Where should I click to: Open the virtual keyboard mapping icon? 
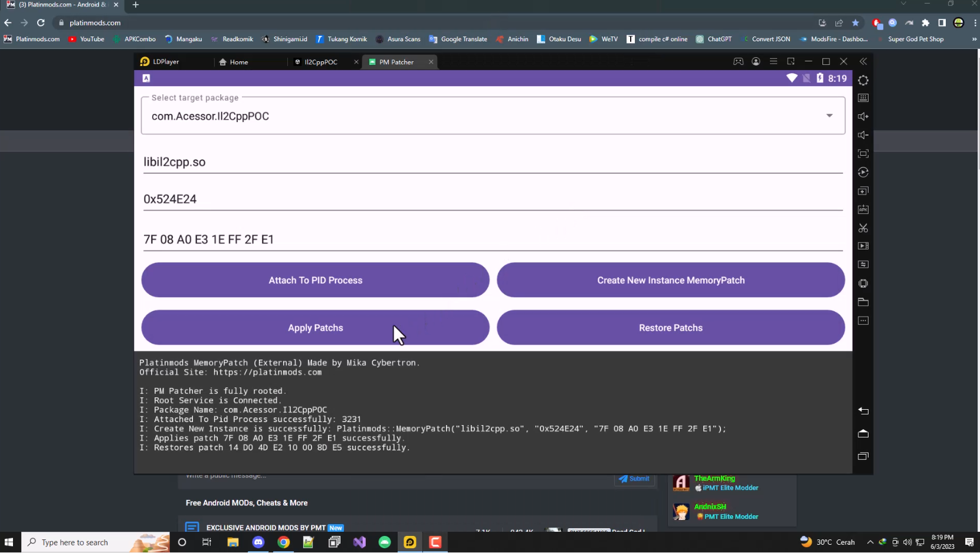coord(864,98)
